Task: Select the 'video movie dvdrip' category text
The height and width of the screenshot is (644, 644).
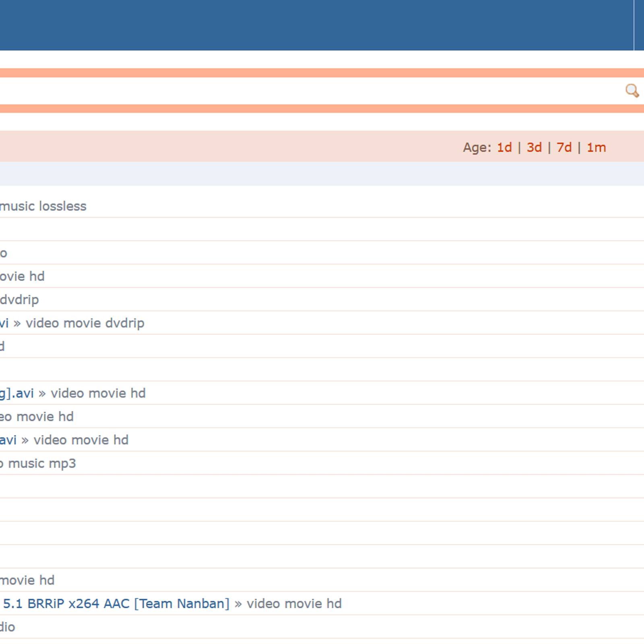Action: 85,323
